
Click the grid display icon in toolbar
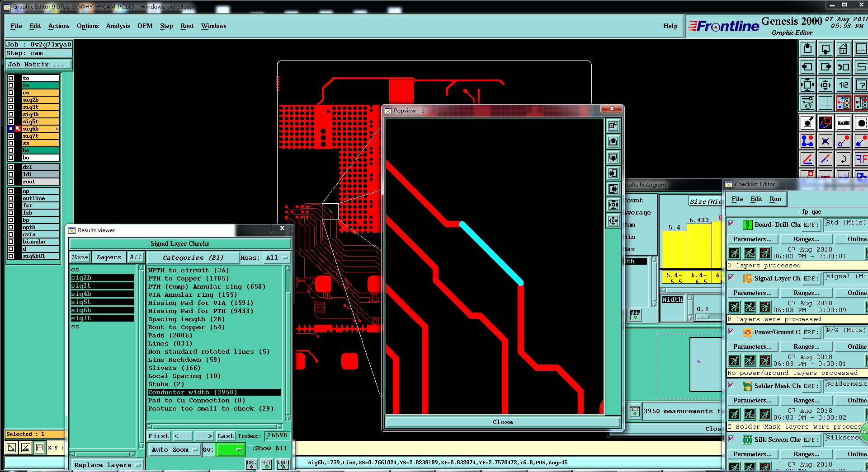[x=826, y=103]
